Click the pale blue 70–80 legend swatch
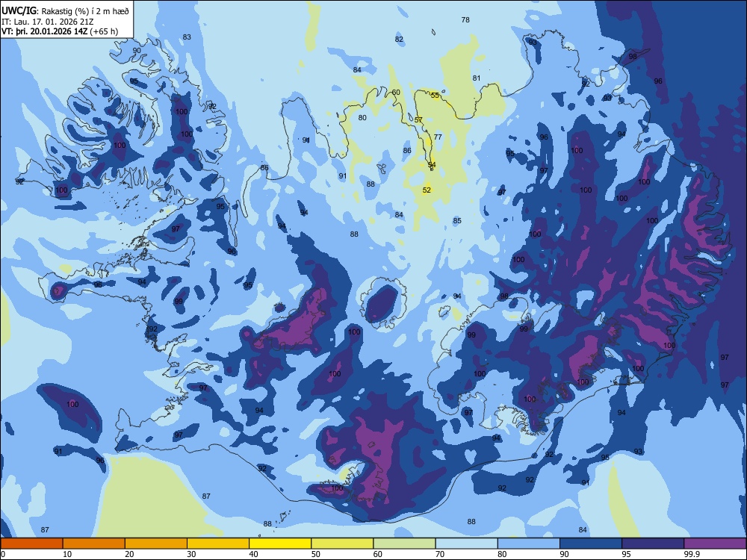This screenshot has height=560, width=747. 466,544
